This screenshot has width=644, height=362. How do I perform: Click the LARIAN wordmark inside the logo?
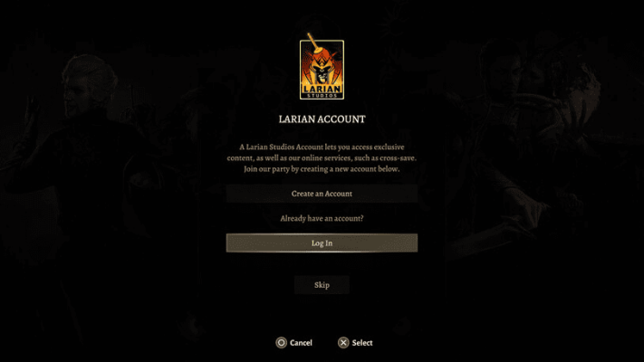[x=322, y=89]
